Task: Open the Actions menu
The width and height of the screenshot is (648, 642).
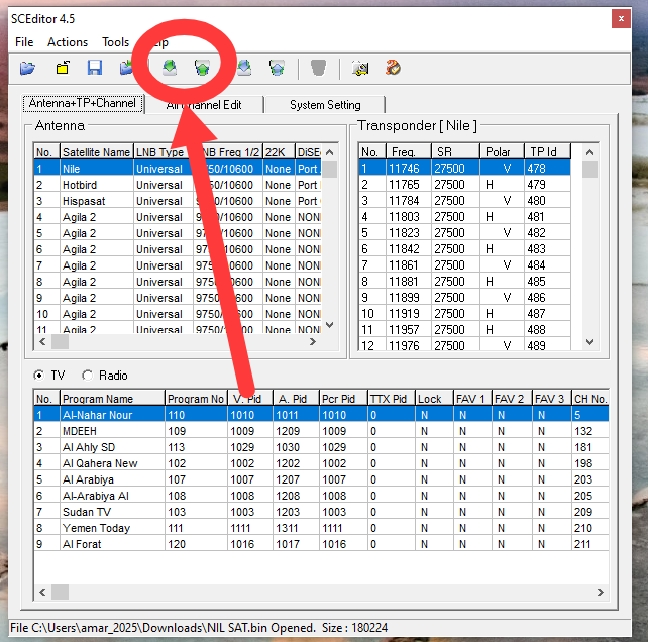Action: (x=67, y=42)
